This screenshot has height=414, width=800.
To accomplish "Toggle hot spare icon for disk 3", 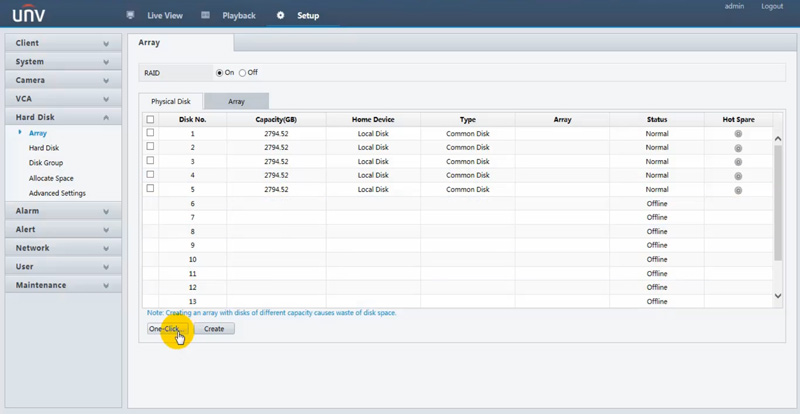I will [x=738, y=162].
